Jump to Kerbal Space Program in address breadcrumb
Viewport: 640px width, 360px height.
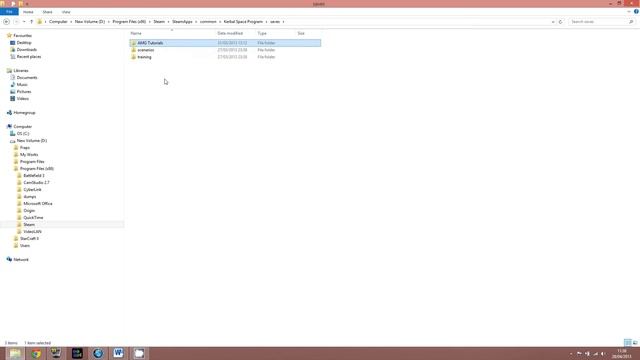pos(243,22)
